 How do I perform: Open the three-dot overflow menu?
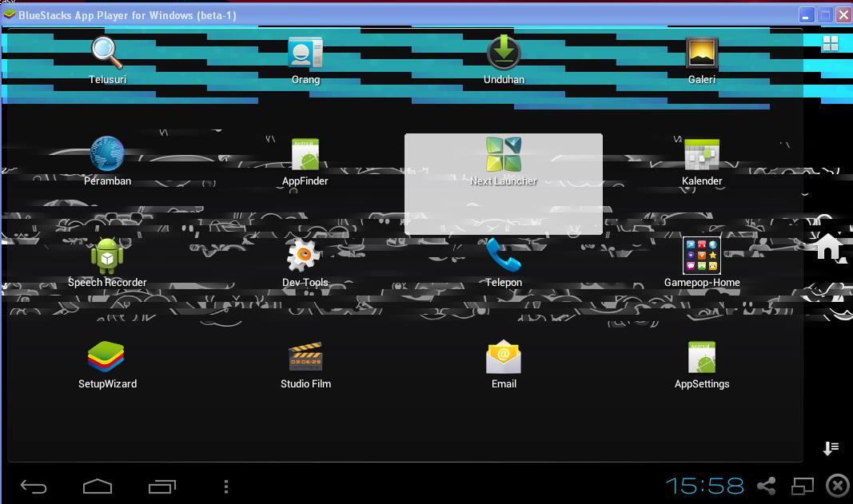point(225,486)
